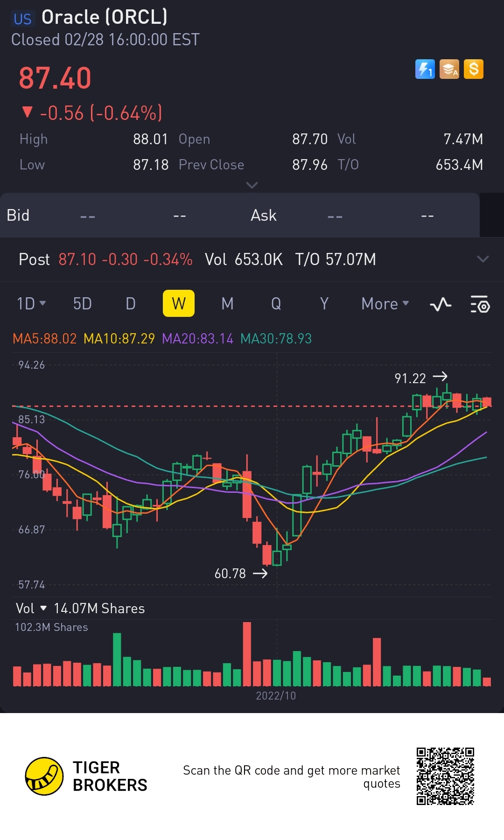Tap the Oracle (ORCL) stock title

tap(105, 17)
